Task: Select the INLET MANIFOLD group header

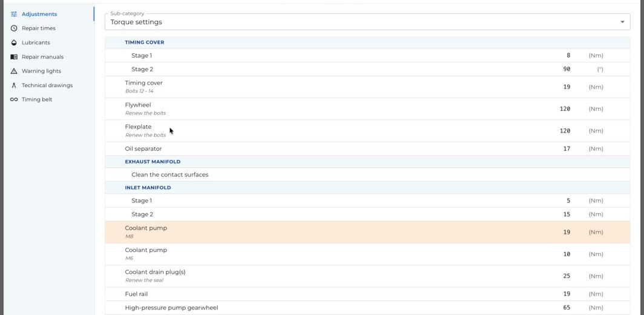Action: [x=367, y=188]
